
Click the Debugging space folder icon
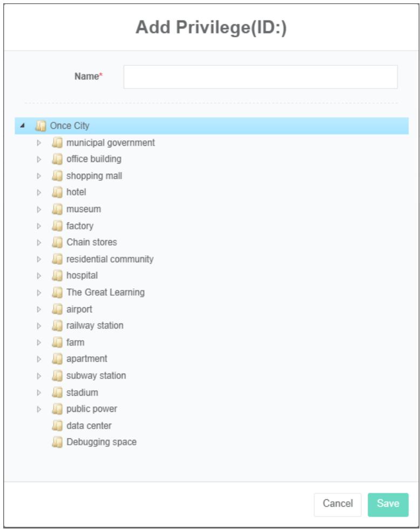pos(57,443)
